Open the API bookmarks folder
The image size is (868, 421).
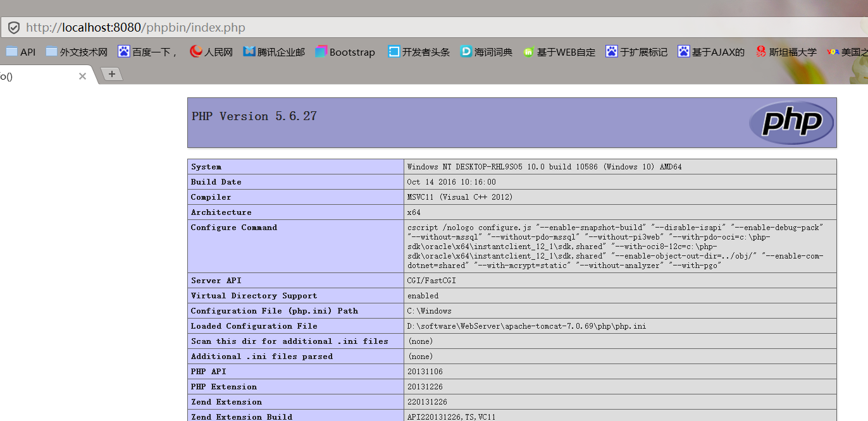coord(20,52)
